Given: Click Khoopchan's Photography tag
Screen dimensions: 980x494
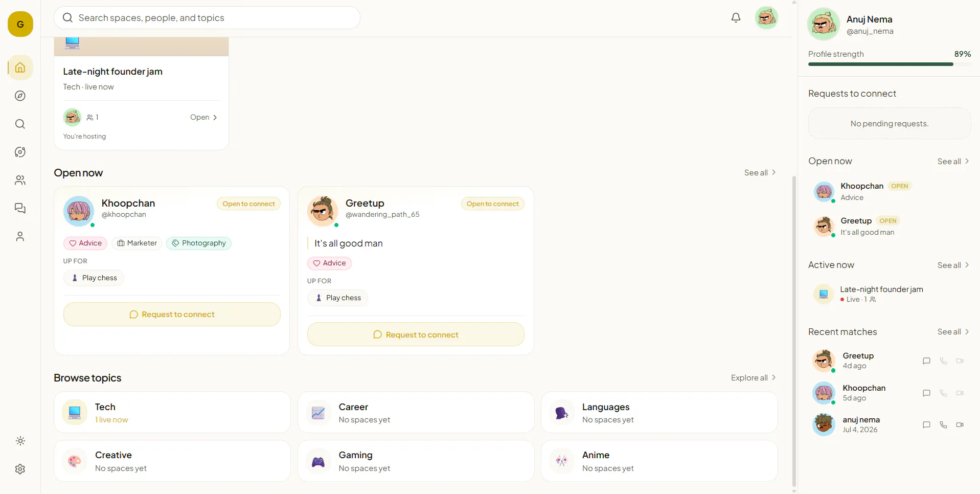Looking at the screenshot, I should click(199, 243).
